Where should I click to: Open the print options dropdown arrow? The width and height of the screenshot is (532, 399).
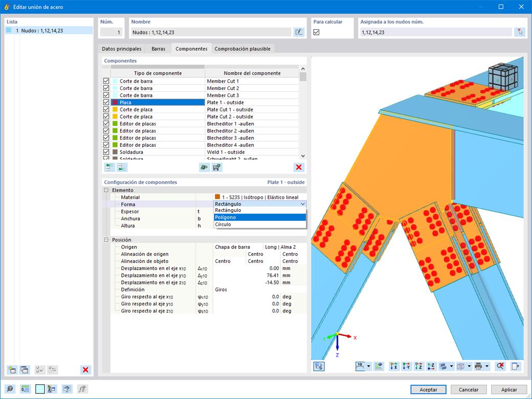point(487,366)
